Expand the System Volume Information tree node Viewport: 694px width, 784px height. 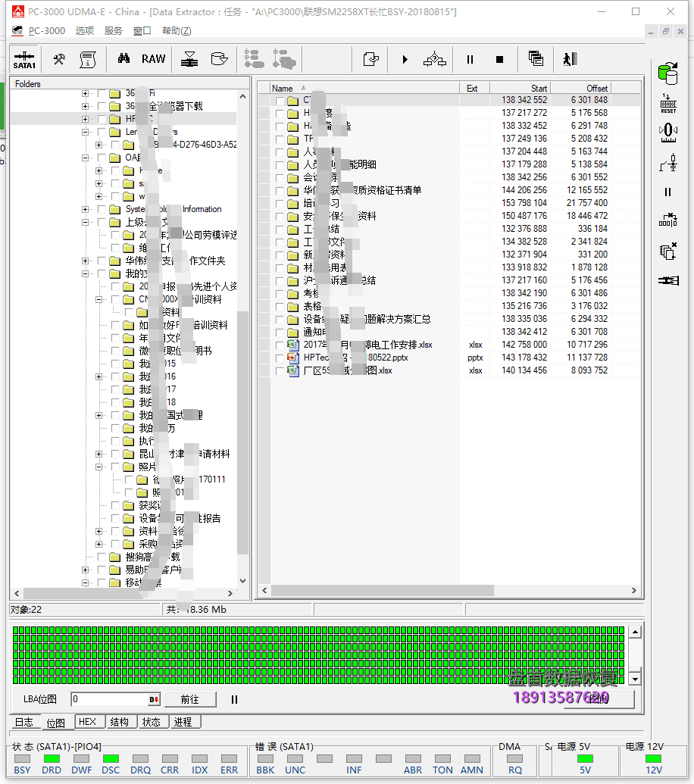(85, 209)
